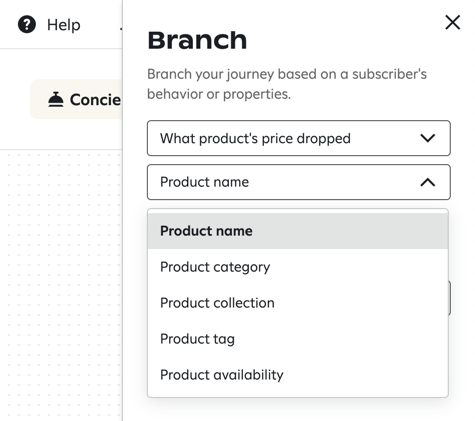Screen dimensions: 475x421
Task: Click the Concierge bell icon
Action: tap(56, 99)
